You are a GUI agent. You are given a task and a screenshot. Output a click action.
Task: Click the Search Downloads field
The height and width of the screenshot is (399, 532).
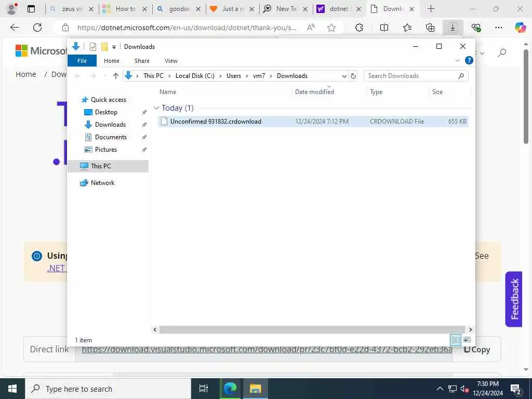416,76
